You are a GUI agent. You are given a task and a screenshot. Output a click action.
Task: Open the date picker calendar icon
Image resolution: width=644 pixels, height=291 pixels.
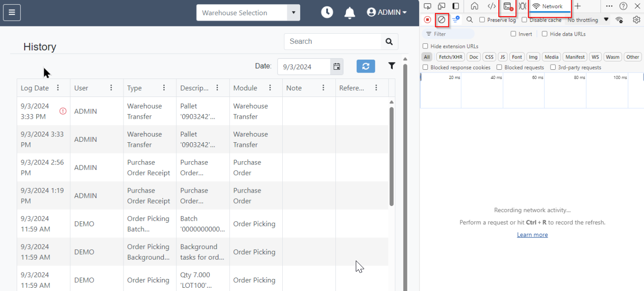coord(337,67)
